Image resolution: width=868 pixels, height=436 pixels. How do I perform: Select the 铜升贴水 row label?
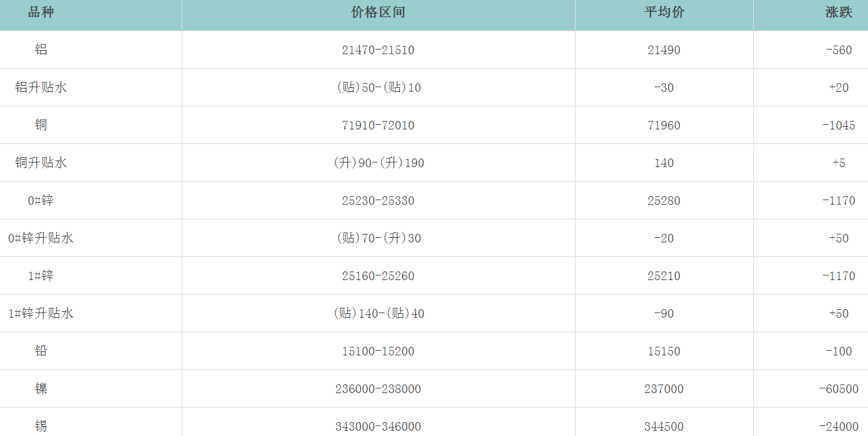click(41, 163)
